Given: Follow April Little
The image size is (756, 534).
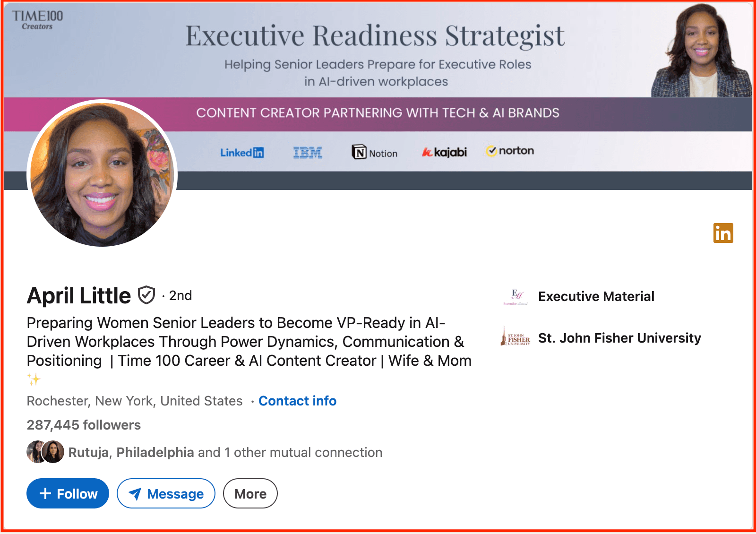Looking at the screenshot, I should point(68,493).
